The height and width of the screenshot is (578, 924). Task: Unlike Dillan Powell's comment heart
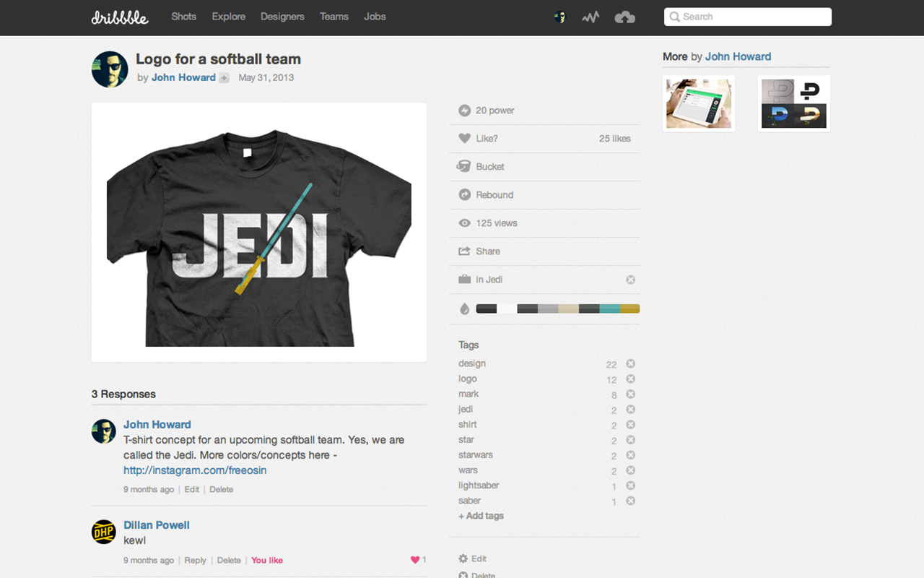tap(416, 559)
